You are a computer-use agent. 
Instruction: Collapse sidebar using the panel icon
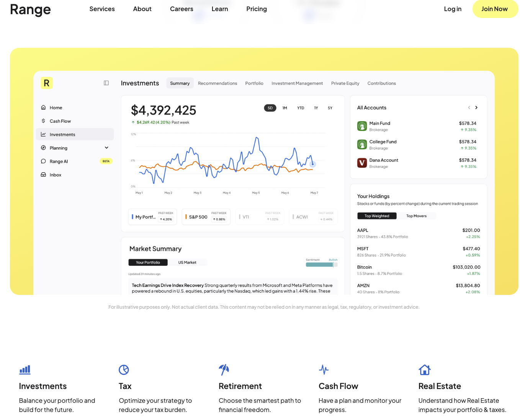106,83
